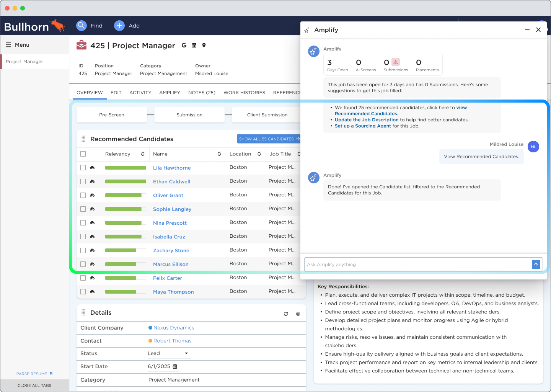Image resolution: width=551 pixels, height=392 pixels.
Task: Click the Add plus icon
Action: coord(119,26)
